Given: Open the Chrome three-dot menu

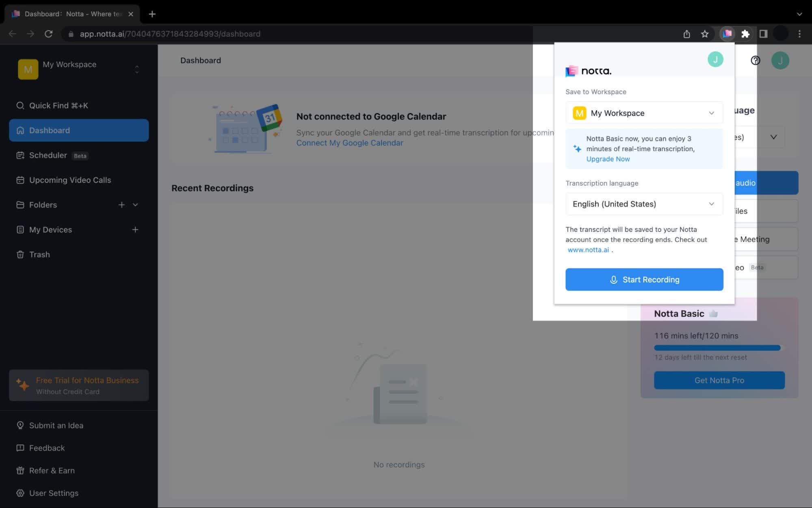Looking at the screenshot, I should tap(799, 34).
